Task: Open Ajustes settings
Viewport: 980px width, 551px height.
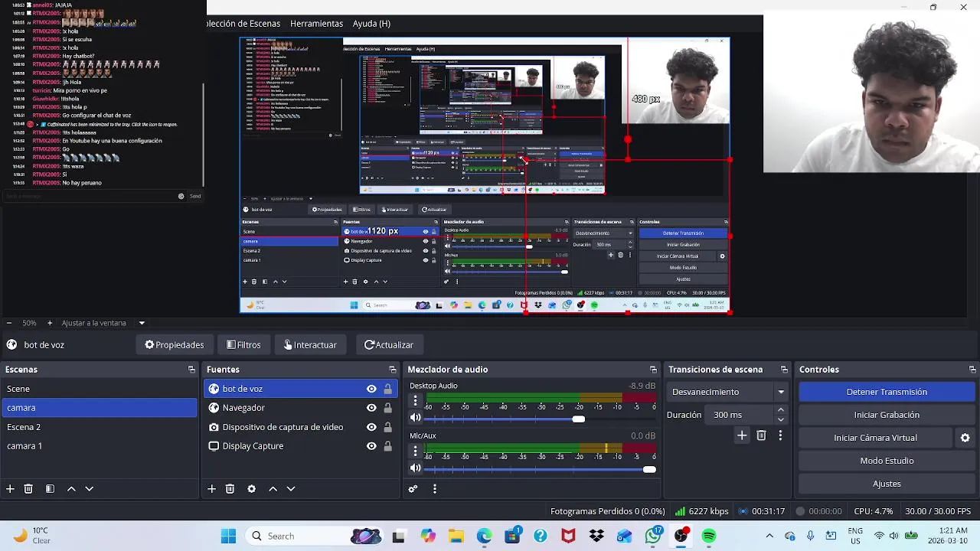Action: pos(887,484)
